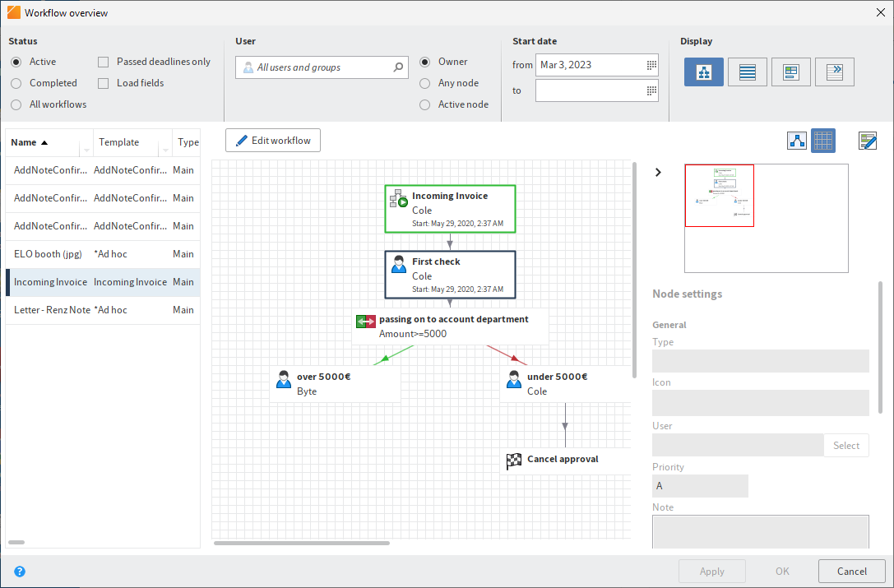Click the Cancel button
Image resolution: width=894 pixels, height=588 pixels.
pyautogui.click(x=851, y=571)
